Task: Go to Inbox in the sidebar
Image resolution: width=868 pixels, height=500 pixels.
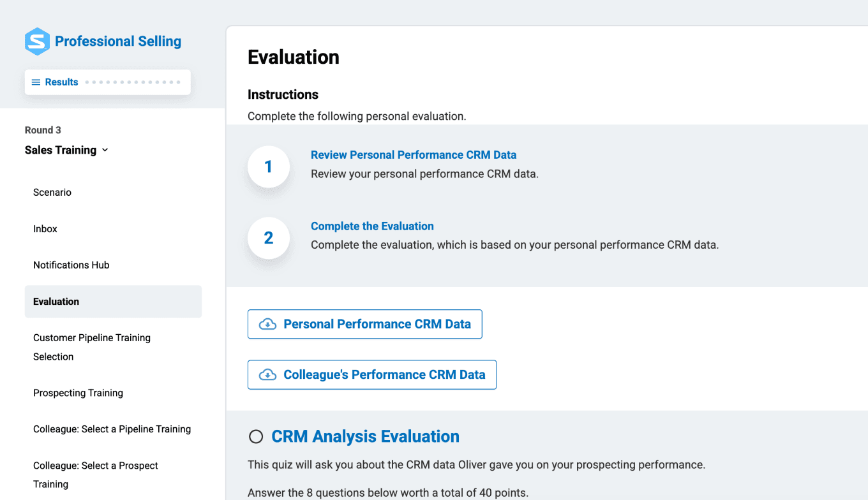Action: point(45,229)
